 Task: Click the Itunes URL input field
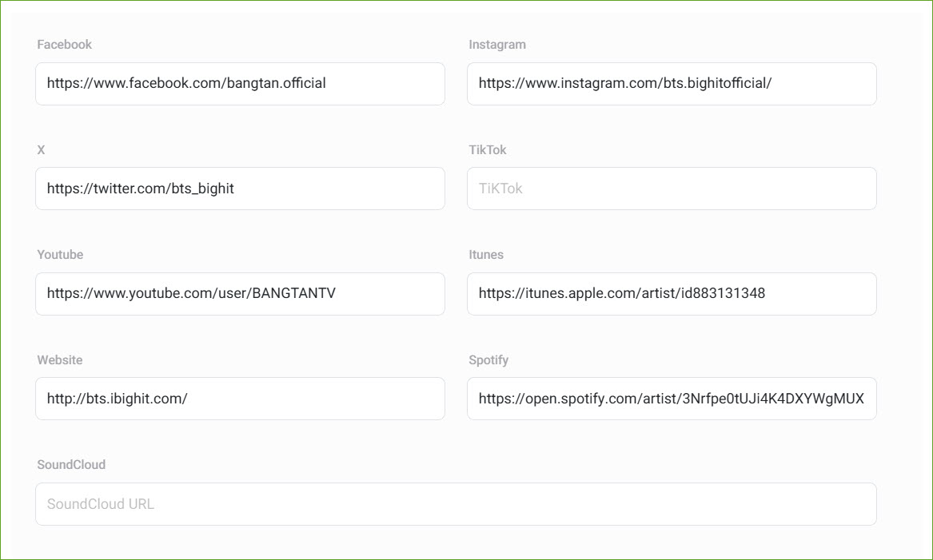pos(672,293)
